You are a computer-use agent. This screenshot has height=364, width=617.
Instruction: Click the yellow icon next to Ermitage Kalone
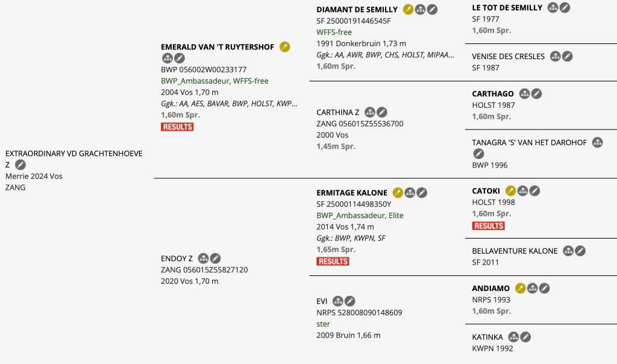click(x=398, y=193)
